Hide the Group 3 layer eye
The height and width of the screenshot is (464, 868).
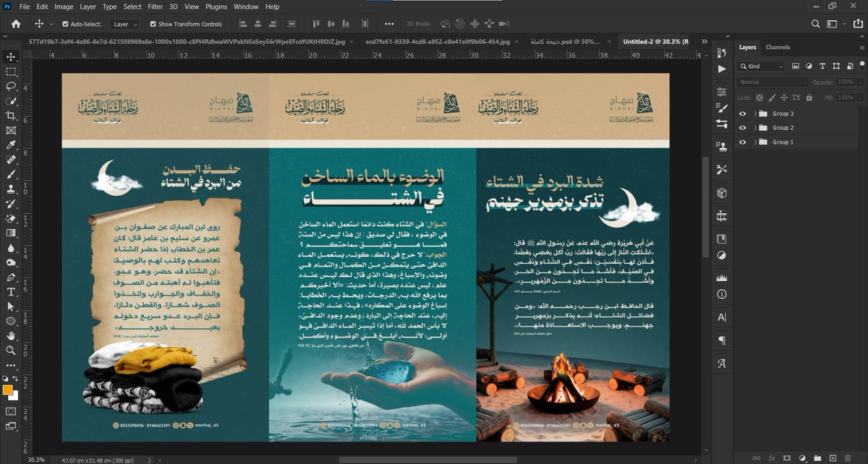pos(742,113)
